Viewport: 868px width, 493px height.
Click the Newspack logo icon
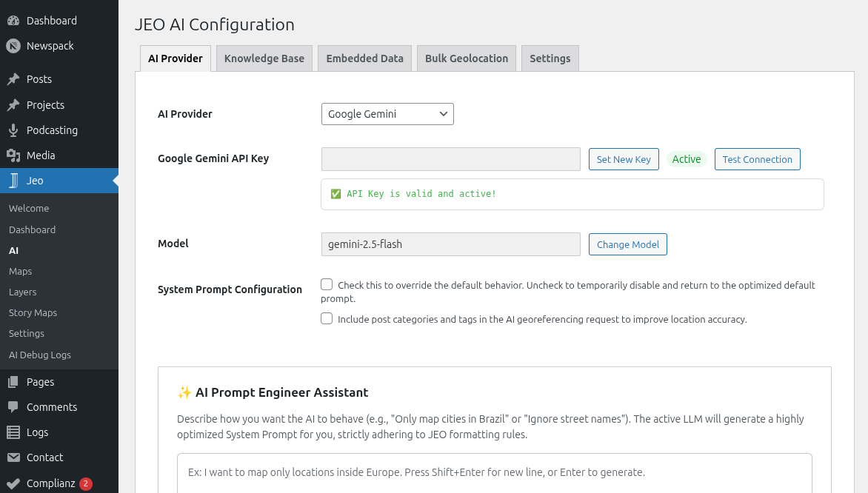coord(13,46)
